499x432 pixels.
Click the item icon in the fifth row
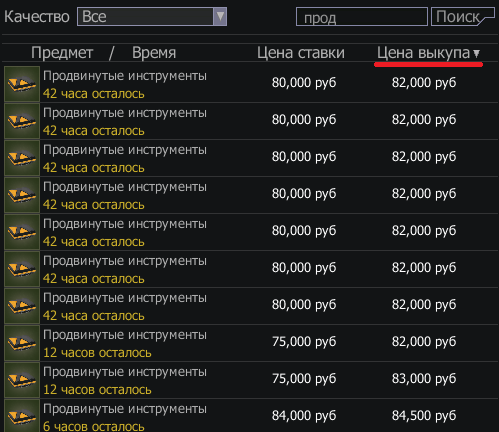tap(22, 232)
